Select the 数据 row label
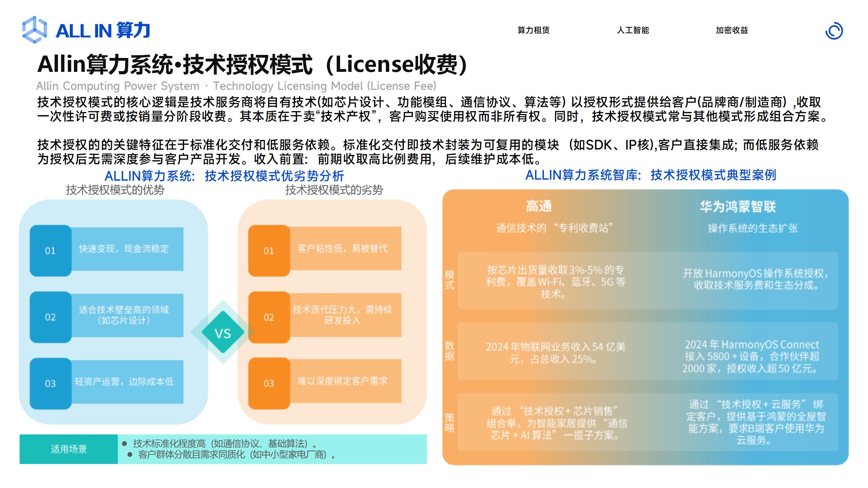Image resolution: width=868 pixels, height=488 pixels. 450,351
